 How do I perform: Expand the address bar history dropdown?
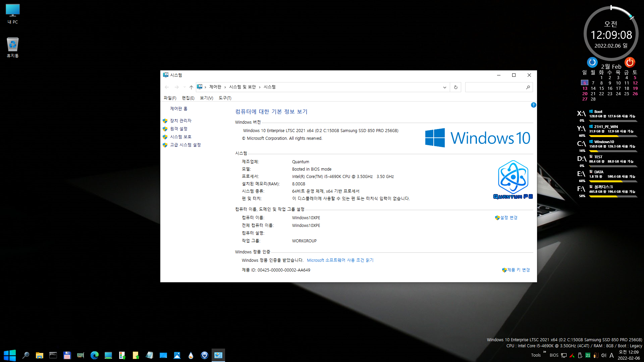pos(445,87)
